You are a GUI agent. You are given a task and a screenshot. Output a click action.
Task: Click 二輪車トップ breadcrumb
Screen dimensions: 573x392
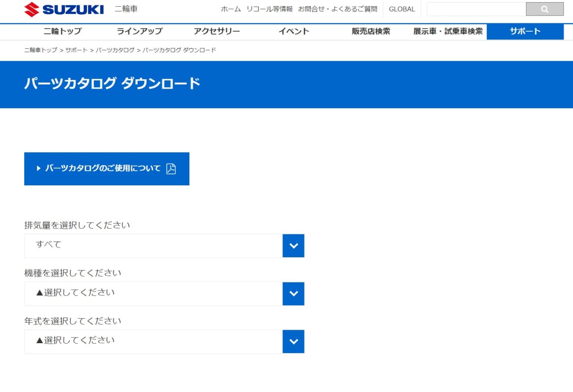(x=41, y=50)
